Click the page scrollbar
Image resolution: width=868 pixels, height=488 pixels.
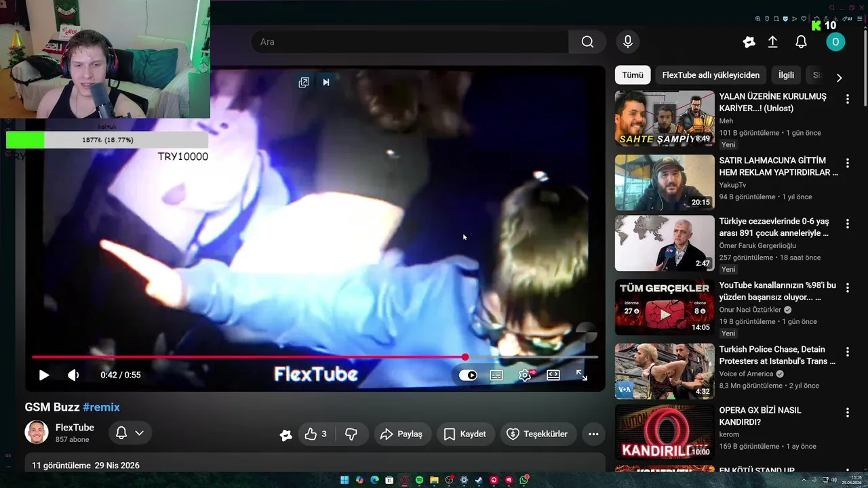point(865,68)
